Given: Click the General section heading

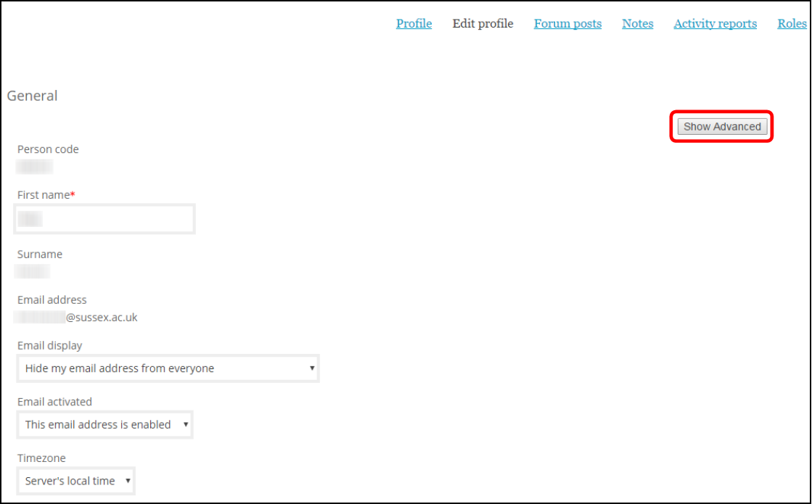Looking at the screenshot, I should [x=32, y=96].
